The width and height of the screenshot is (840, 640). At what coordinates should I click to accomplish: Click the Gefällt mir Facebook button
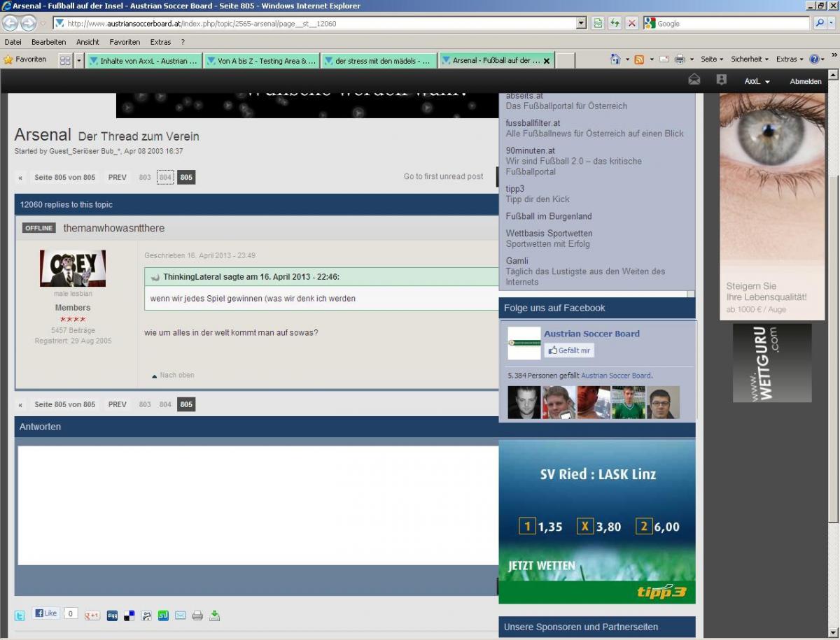(x=569, y=350)
